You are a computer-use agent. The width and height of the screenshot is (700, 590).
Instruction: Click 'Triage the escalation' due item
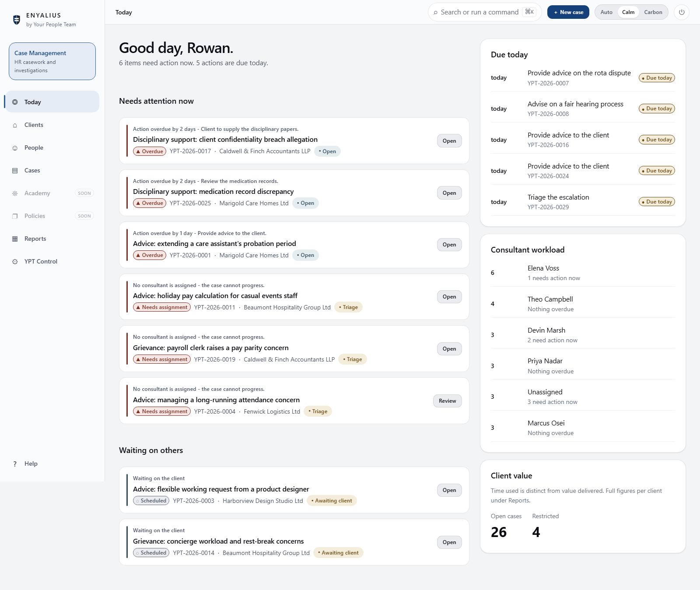(558, 197)
